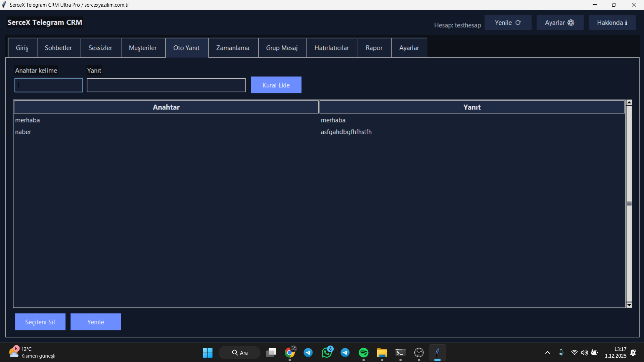
Task: Launch WhatsApp from the taskbar
Action: pos(326,353)
